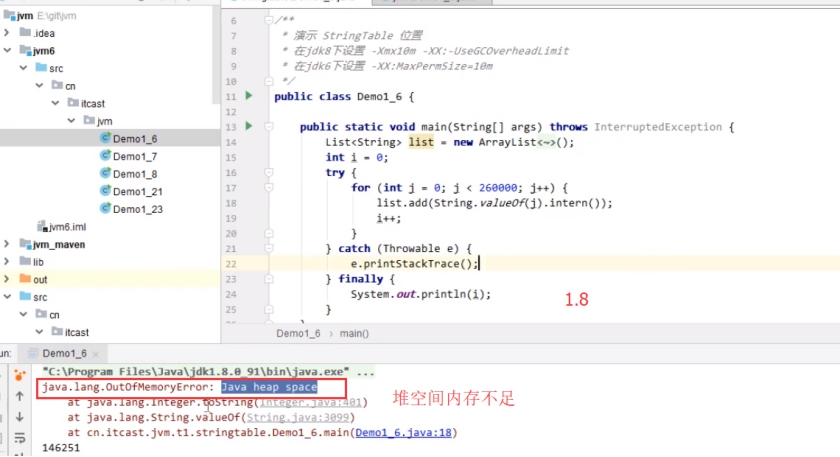Expand the jvm_maven module
This screenshot has width=840, height=457.
pos(6,244)
